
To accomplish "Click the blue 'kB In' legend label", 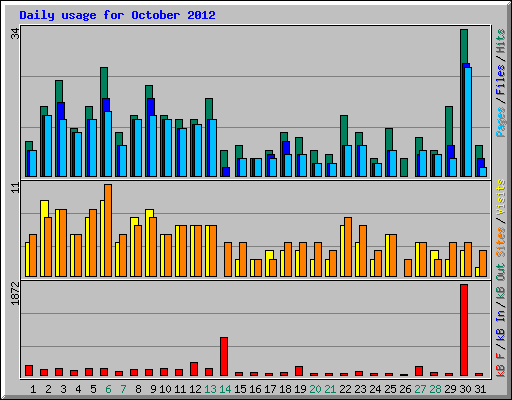I will click(x=501, y=325).
